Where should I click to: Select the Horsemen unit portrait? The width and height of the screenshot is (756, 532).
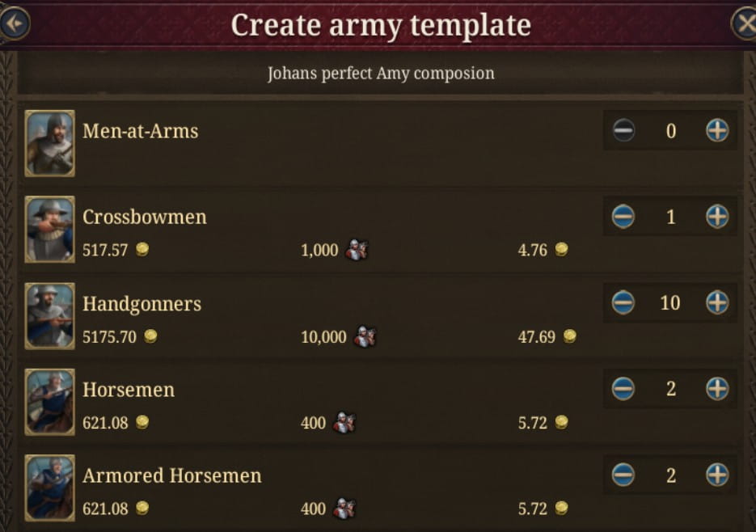click(x=50, y=402)
